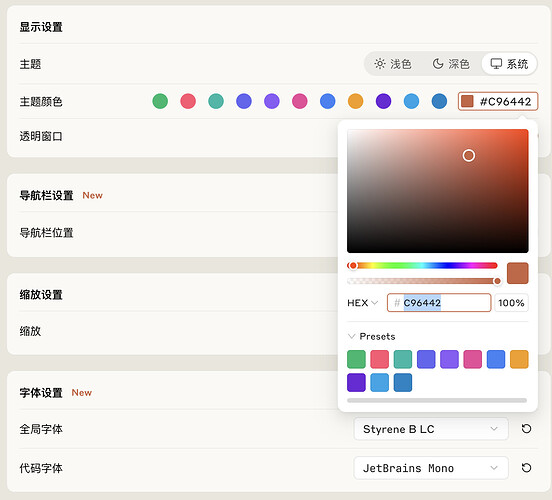The height and width of the screenshot is (500, 552).
Task: Pick the deep violet preset square
Action: [x=356, y=382]
